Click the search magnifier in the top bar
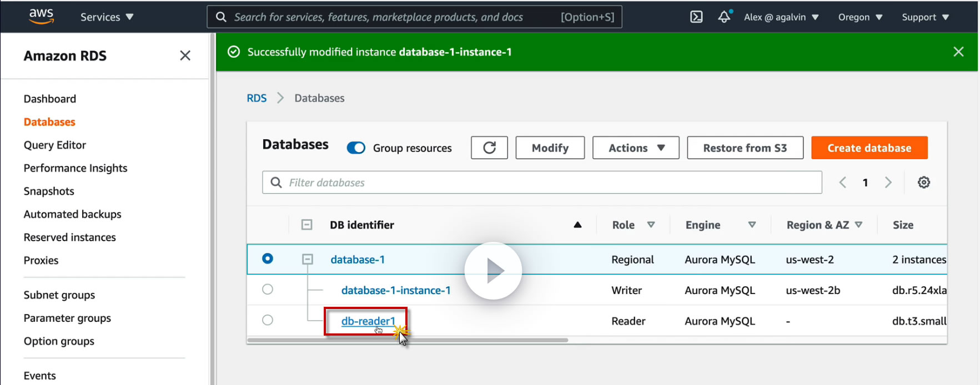 pos(221,17)
